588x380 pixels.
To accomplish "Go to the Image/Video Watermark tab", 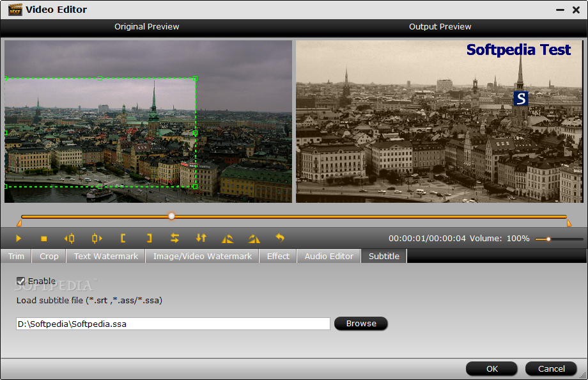I will coord(203,256).
